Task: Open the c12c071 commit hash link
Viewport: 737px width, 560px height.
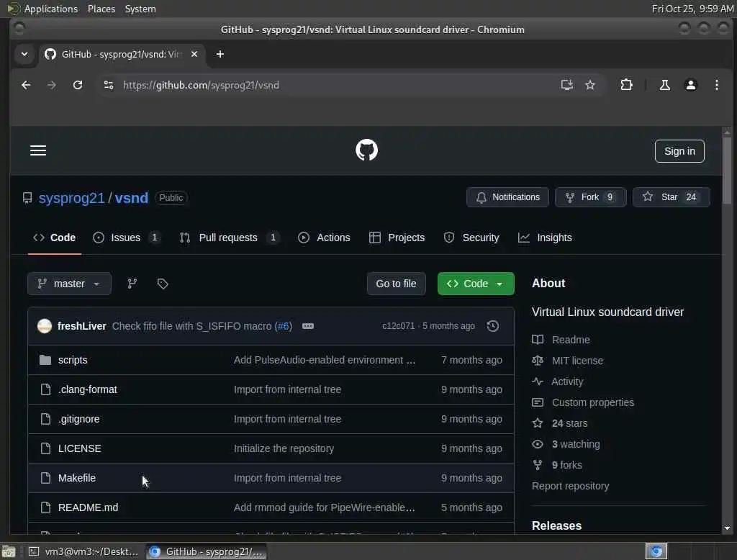Action: click(x=398, y=326)
